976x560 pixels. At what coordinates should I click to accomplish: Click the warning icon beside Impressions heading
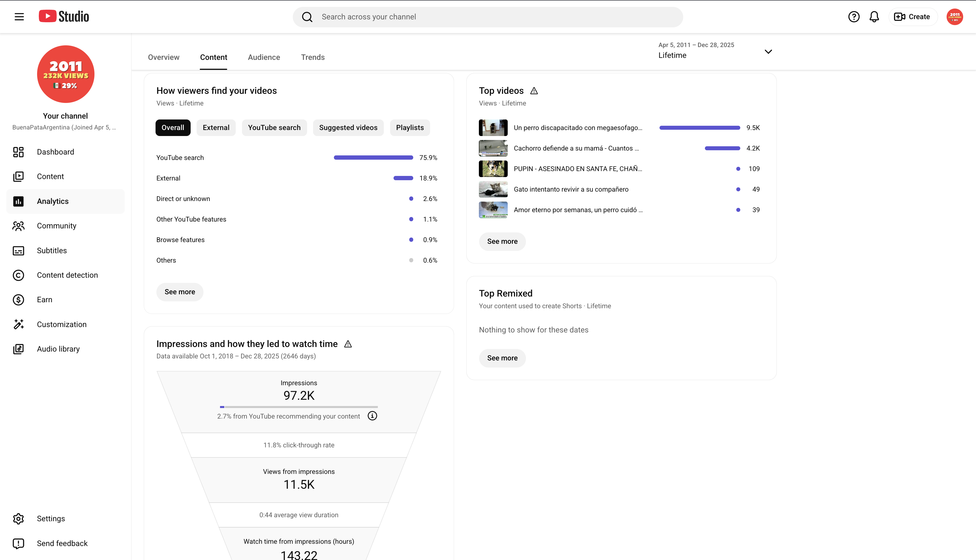click(x=348, y=344)
